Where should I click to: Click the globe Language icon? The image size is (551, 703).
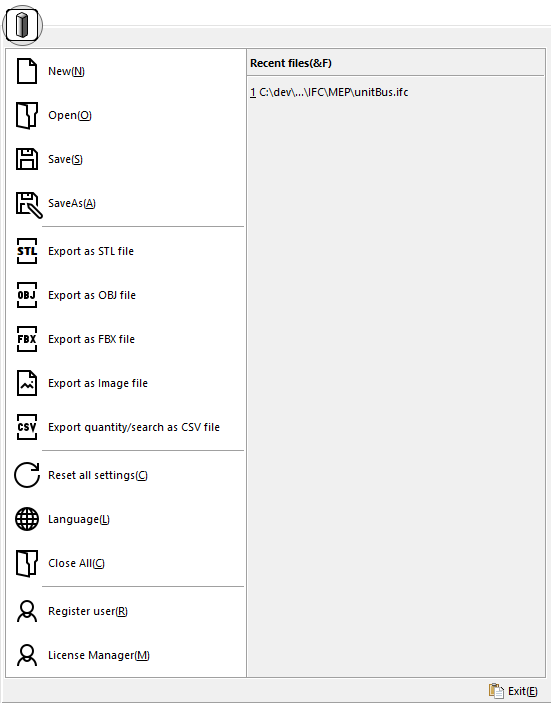[x=27, y=519]
